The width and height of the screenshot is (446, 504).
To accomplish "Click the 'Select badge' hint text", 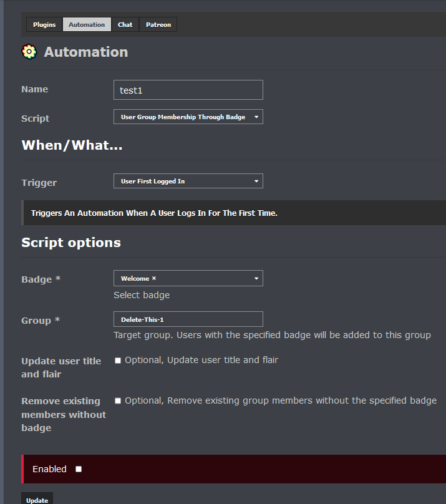I will (142, 295).
